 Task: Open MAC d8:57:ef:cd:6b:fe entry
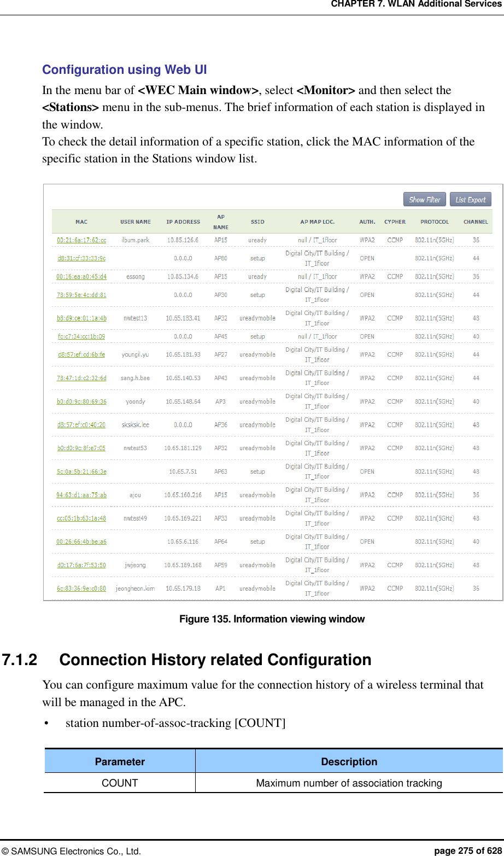tap(81, 354)
